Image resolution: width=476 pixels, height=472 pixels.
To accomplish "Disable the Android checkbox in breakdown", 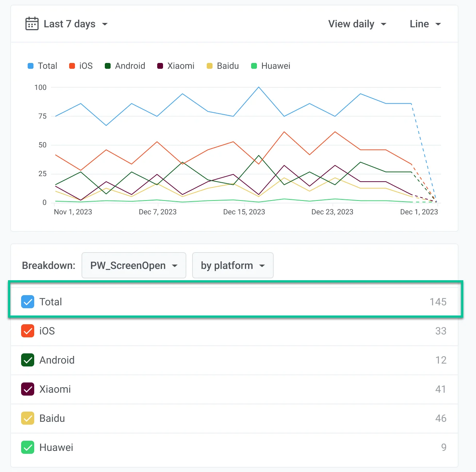I will tap(28, 360).
